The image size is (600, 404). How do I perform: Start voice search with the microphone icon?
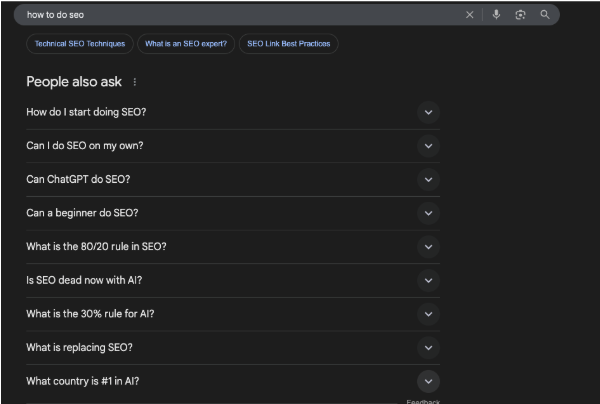pyautogui.click(x=496, y=15)
